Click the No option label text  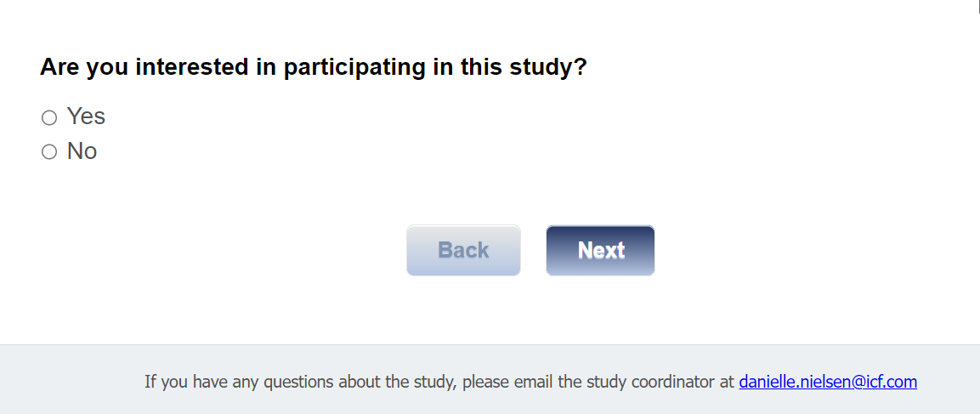click(x=82, y=151)
